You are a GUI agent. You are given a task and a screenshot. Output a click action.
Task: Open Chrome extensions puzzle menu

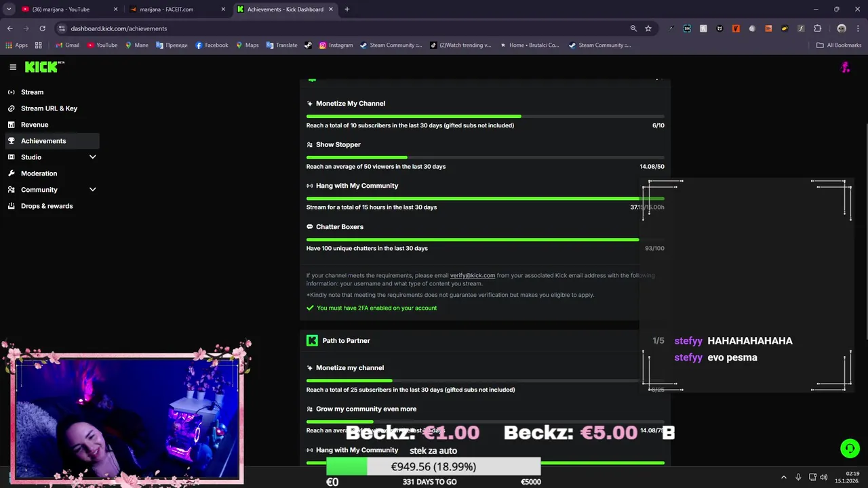tap(817, 28)
